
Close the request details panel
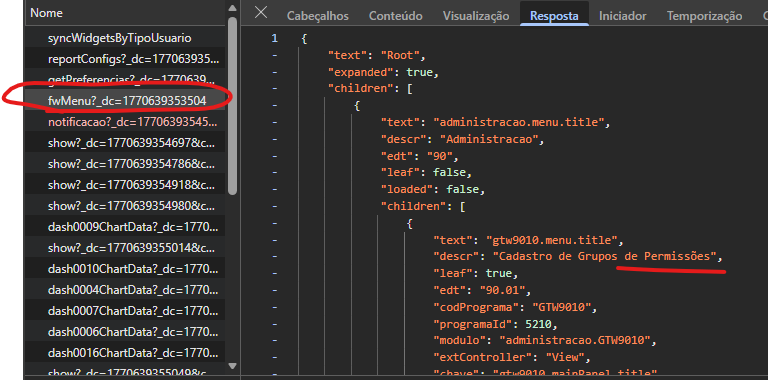tap(261, 12)
